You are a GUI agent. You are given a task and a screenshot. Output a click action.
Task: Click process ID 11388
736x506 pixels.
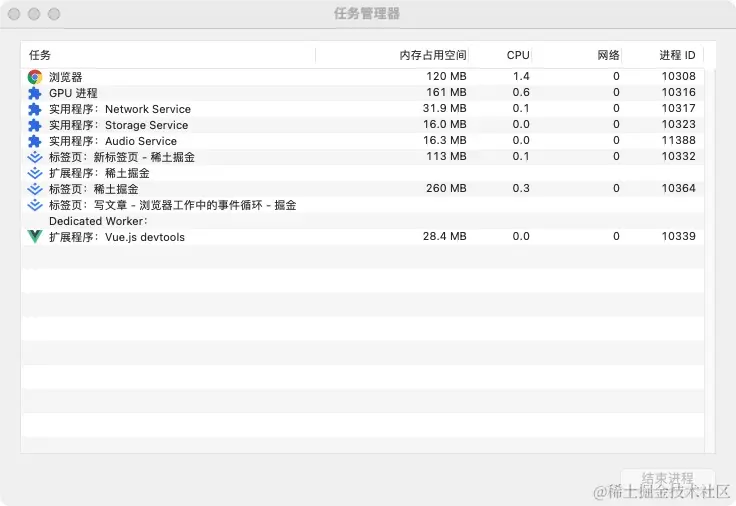click(x=678, y=140)
